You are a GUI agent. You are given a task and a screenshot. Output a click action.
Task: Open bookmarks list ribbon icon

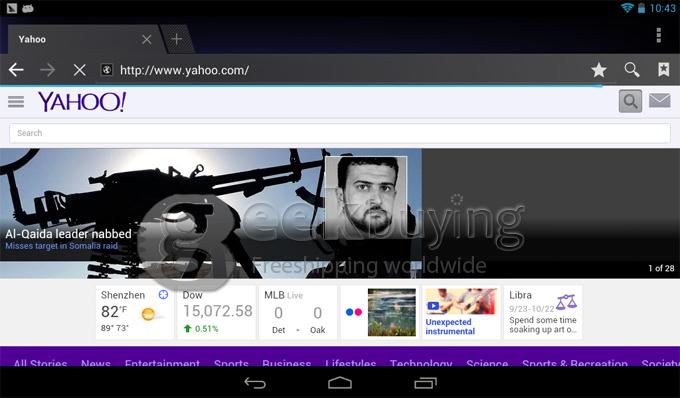(664, 69)
